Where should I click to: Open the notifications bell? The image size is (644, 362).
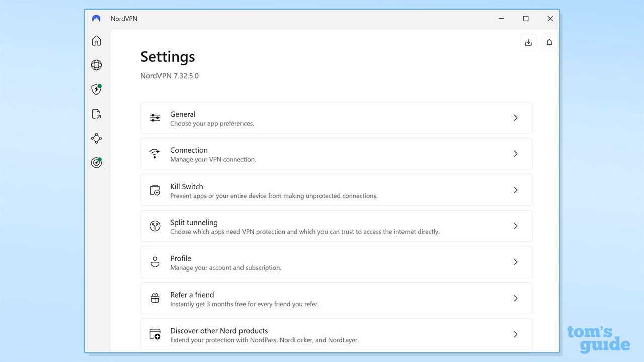point(550,43)
